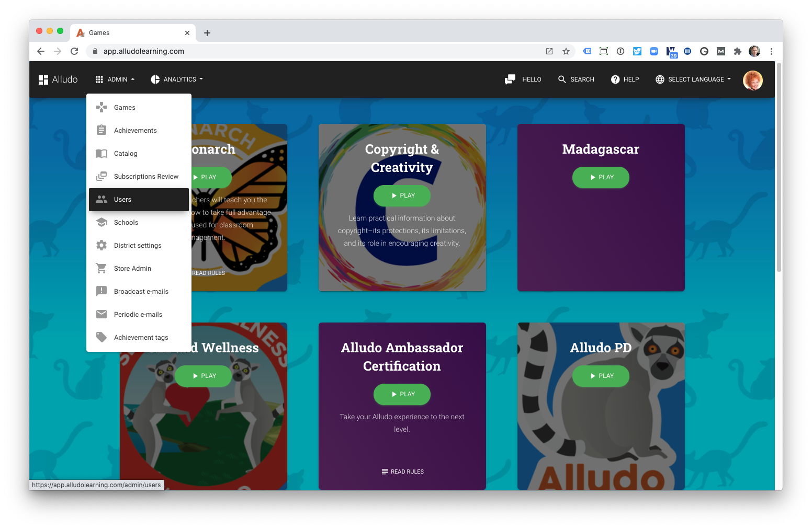Image resolution: width=812 pixels, height=529 pixels.
Task: Select Users from the admin menu
Action: (x=122, y=199)
